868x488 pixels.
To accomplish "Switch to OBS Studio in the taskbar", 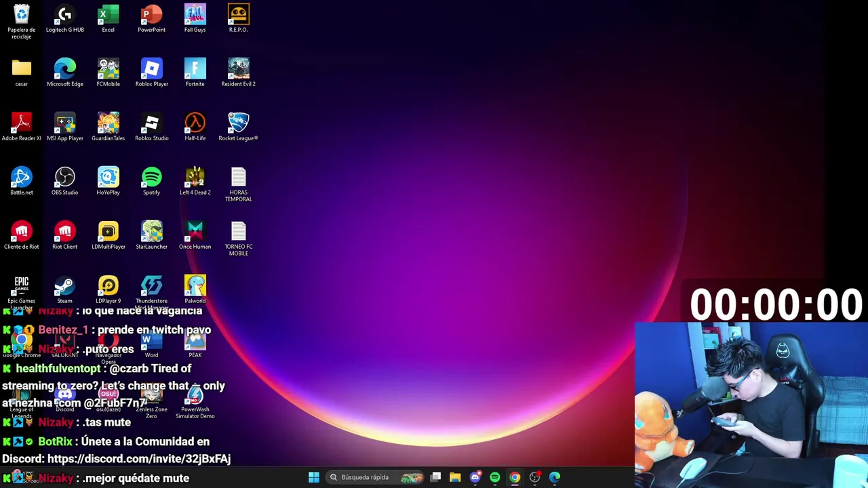I will tap(535, 477).
